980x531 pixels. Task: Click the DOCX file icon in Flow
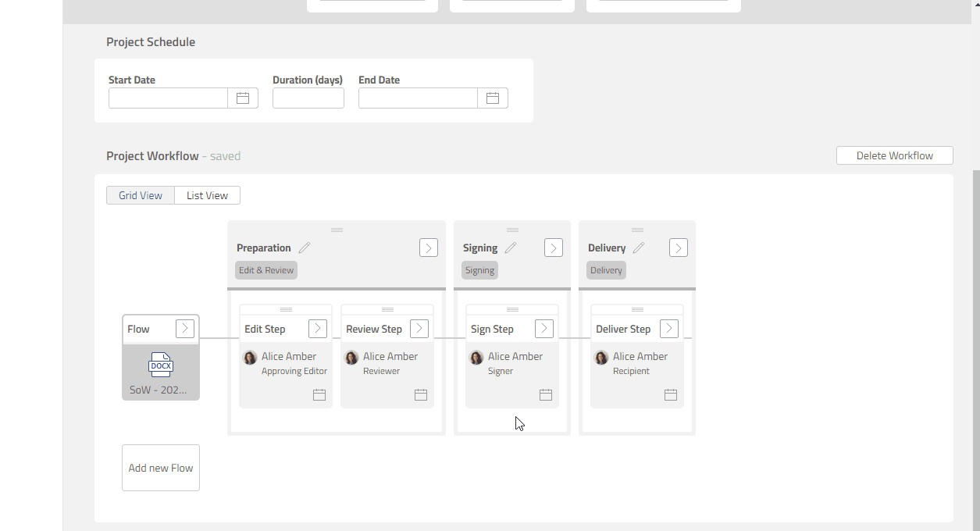[x=161, y=365]
